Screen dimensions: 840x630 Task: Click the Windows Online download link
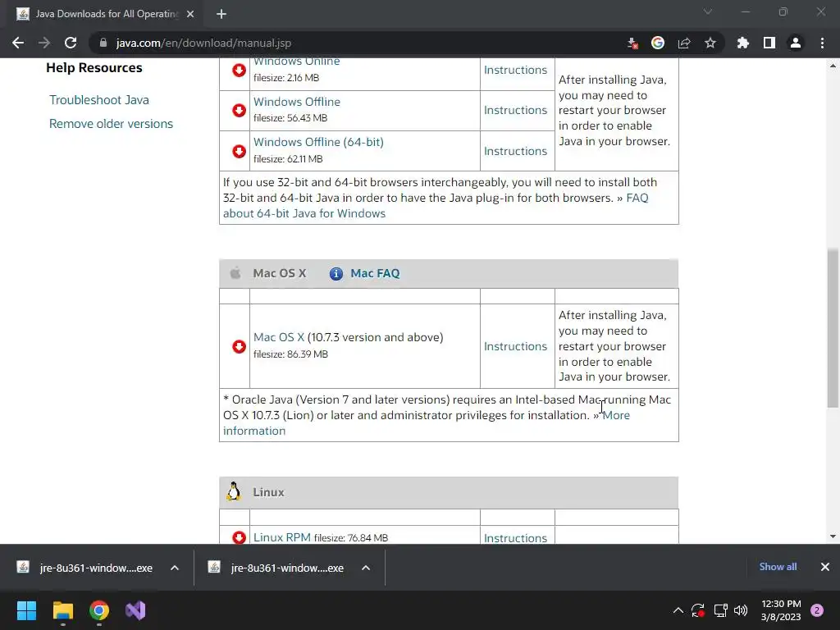(x=296, y=62)
